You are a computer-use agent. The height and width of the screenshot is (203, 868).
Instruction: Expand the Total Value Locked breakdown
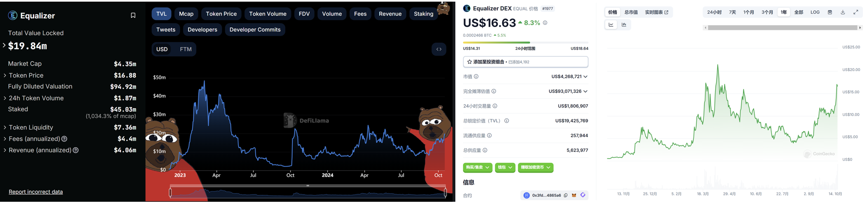click(4, 46)
